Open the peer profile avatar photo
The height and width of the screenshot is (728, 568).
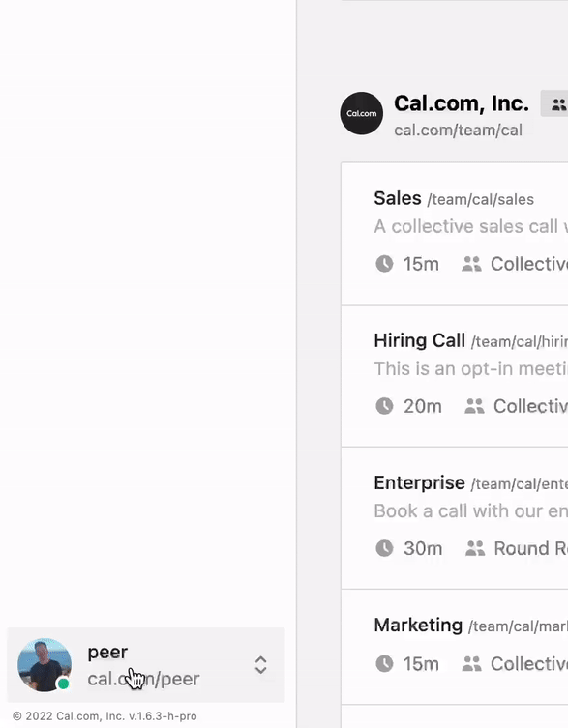(x=45, y=665)
